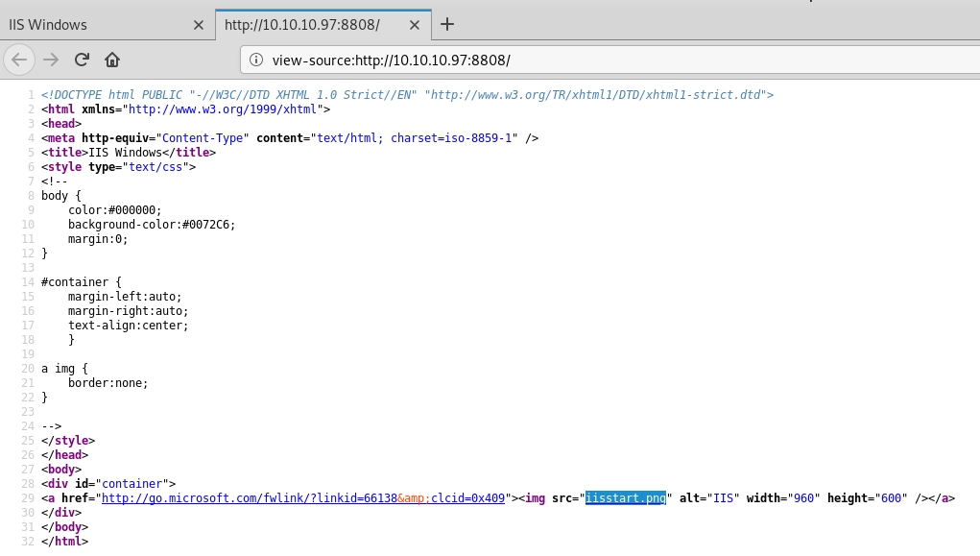Focus the view-source address bar
The height and width of the screenshot is (556, 980).
click(610, 60)
